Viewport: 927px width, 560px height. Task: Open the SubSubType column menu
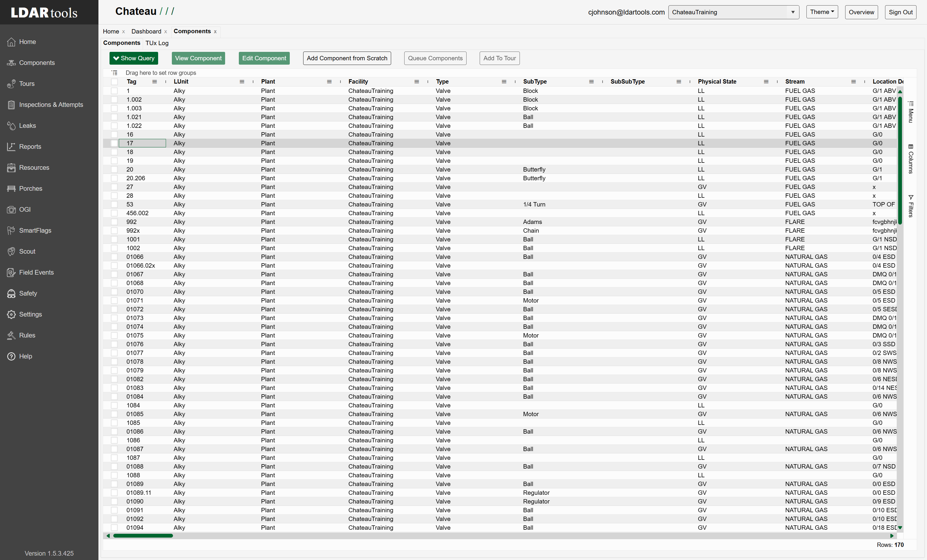click(x=679, y=82)
